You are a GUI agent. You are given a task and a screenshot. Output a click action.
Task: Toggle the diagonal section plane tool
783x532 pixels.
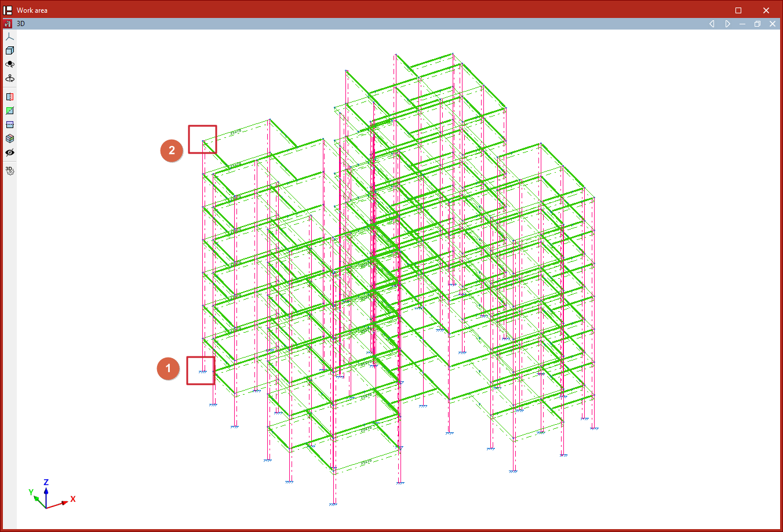(x=9, y=111)
